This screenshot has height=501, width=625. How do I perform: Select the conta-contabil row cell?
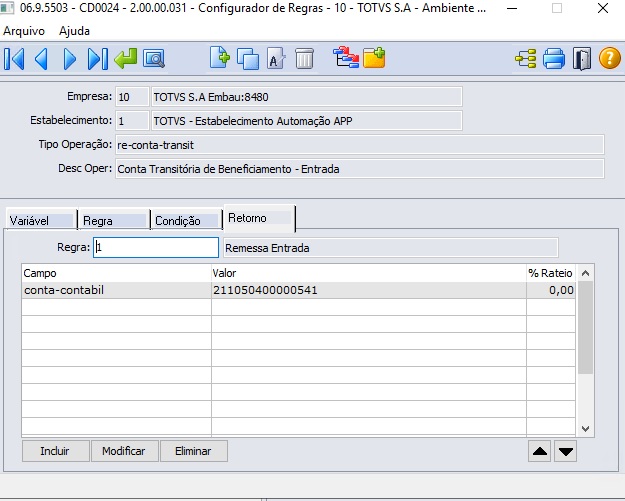(x=116, y=290)
